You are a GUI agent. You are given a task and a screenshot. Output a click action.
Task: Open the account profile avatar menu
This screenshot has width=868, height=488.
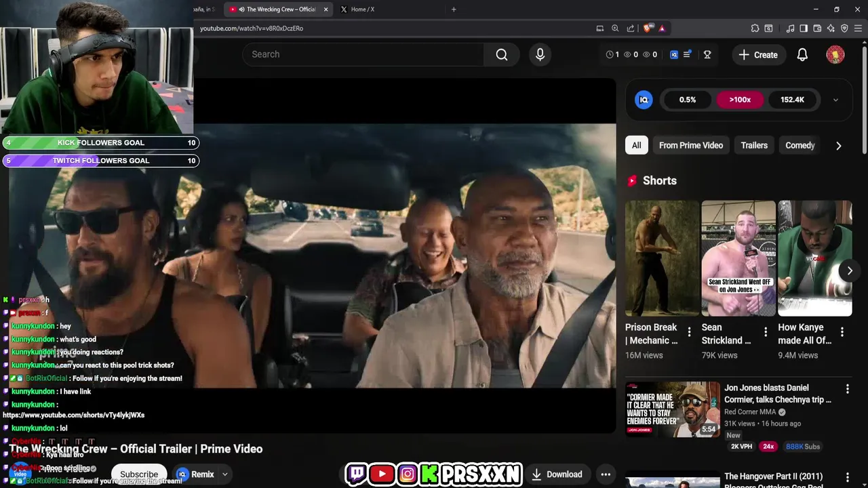tap(835, 55)
